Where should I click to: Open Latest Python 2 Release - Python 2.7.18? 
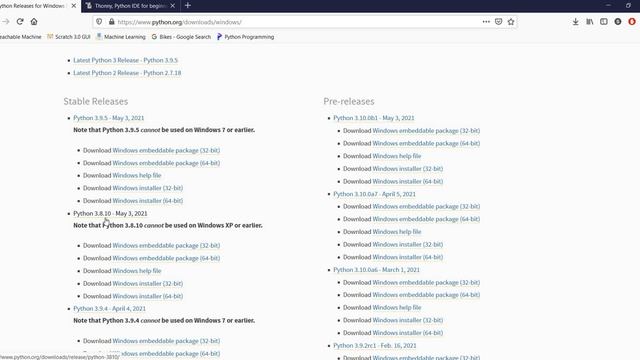click(x=127, y=73)
